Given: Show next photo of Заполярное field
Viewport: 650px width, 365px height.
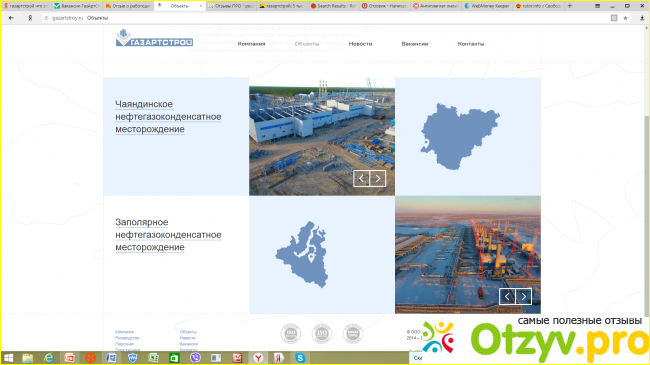Looking at the screenshot, I should tap(524, 296).
